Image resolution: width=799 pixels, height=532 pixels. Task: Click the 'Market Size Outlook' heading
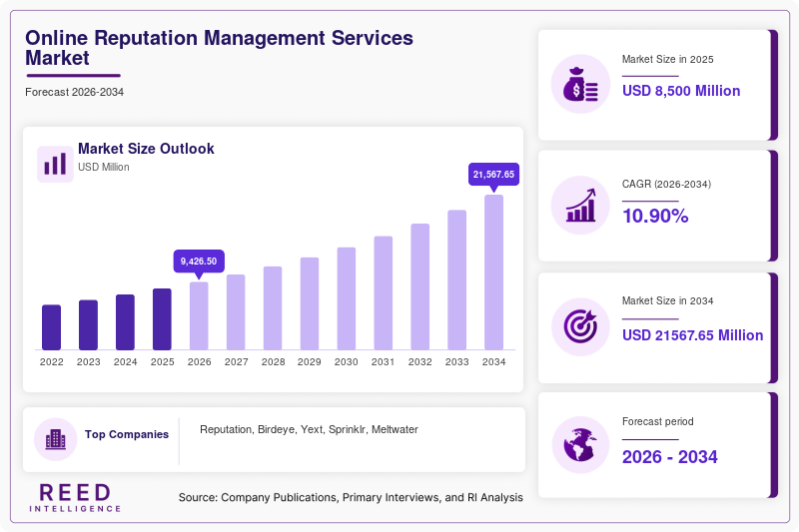(146, 149)
